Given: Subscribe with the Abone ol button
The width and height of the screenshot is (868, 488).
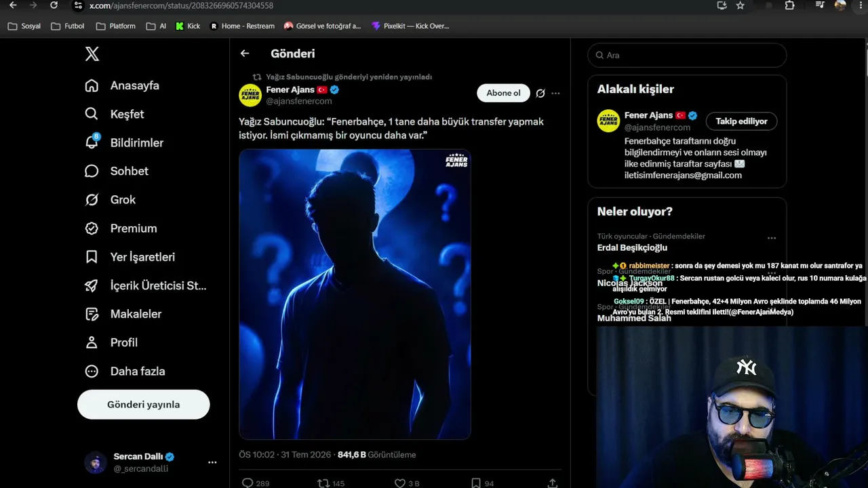Looking at the screenshot, I should pos(503,93).
